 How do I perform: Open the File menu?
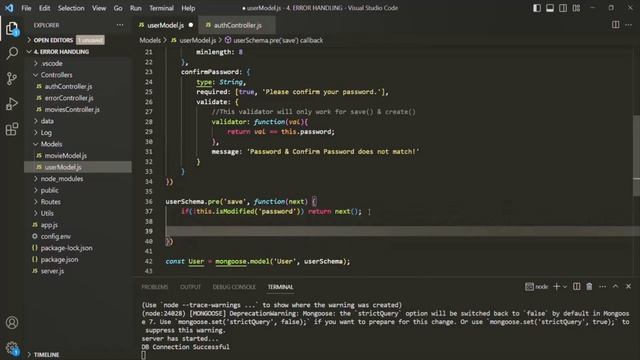click(x=26, y=8)
